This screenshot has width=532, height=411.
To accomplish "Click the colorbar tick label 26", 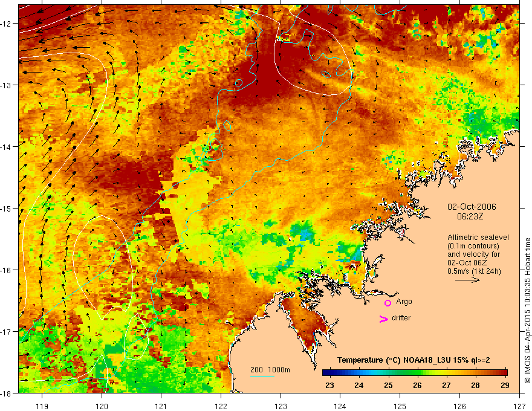I will pos(417,385).
